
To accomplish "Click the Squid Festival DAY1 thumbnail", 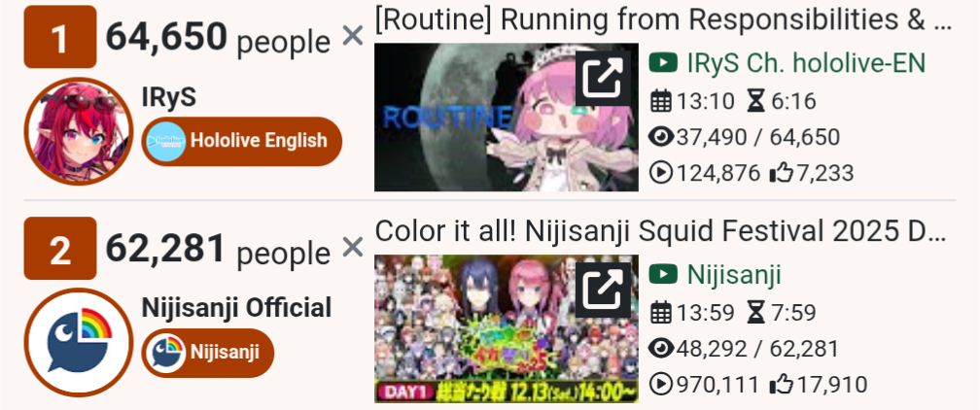I will click(507, 328).
